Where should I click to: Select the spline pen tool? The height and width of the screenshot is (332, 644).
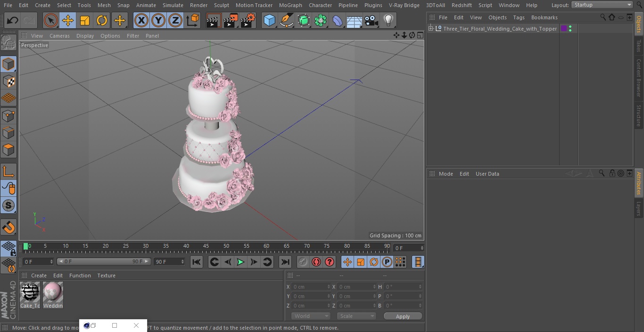click(x=287, y=20)
